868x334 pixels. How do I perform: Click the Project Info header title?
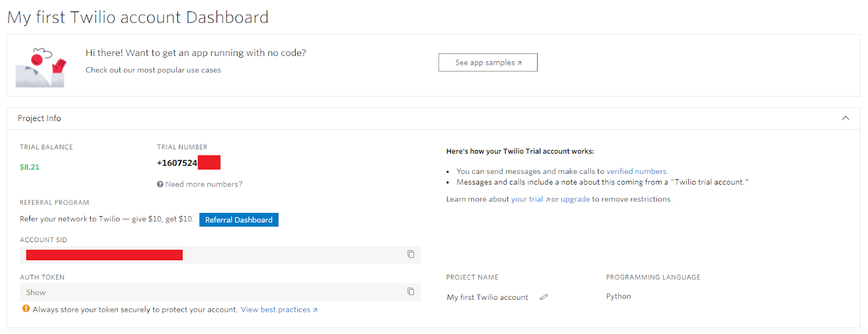(39, 118)
